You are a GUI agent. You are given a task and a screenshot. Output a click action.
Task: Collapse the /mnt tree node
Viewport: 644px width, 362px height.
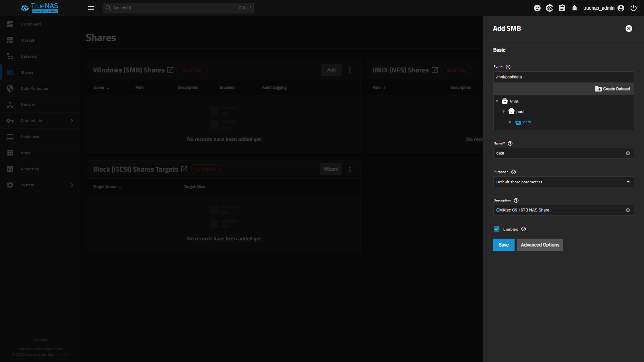(x=497, y=101)
